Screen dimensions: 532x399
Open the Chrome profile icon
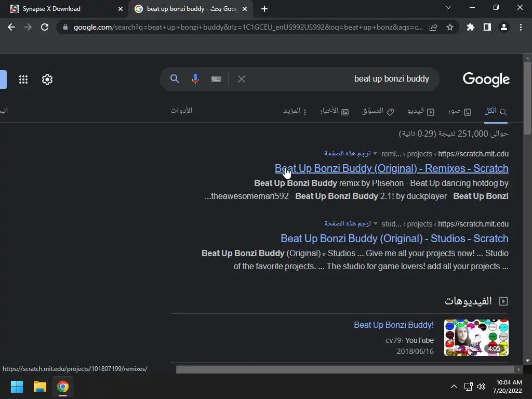click(x=504, y=27)
